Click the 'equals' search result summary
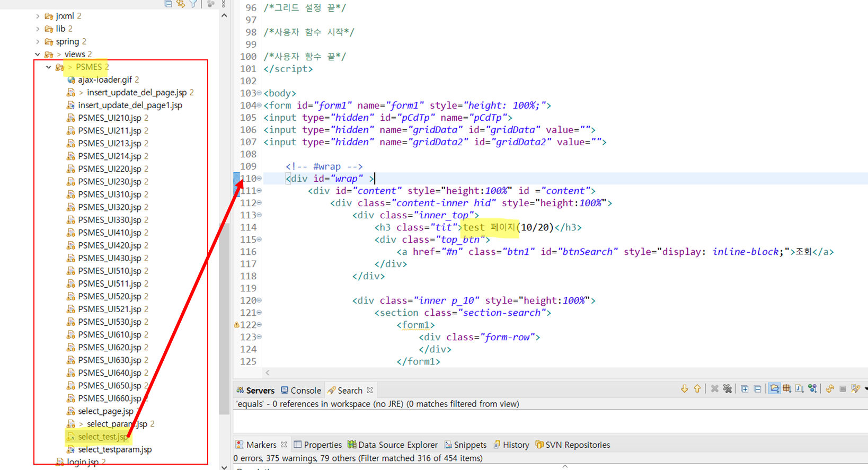The image size is (868, 470). (x=377, y=404)
